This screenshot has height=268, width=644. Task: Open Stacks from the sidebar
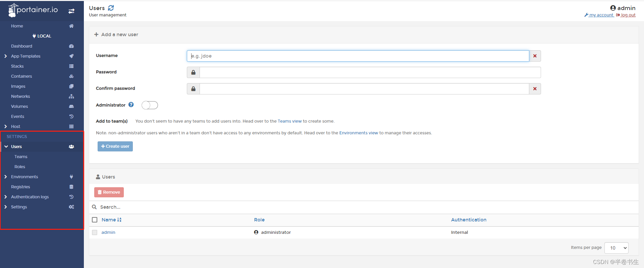(17, 66)
